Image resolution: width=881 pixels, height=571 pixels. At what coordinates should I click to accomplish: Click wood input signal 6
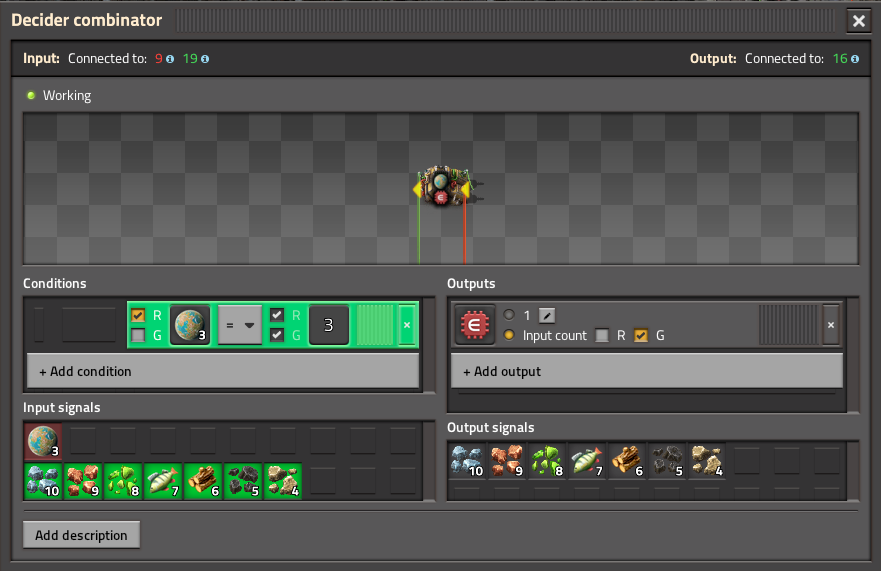[x=203, y=481]
